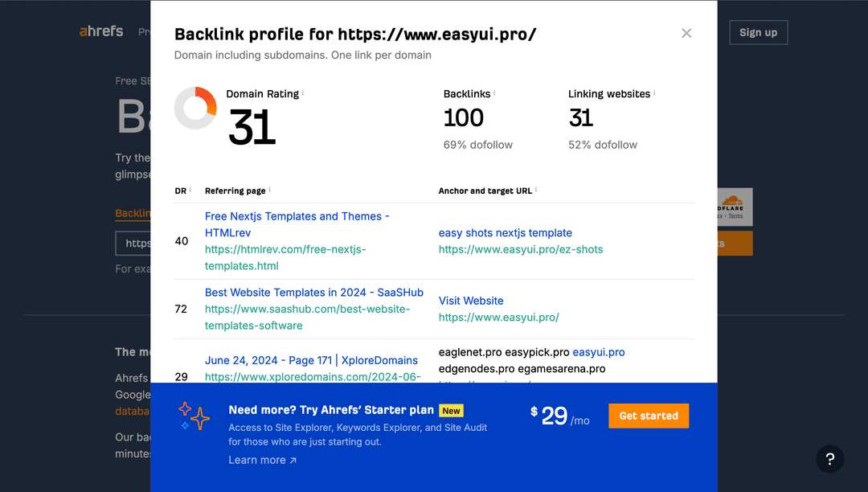Click the Visit Website anchor link
Screen dimensions: 868x492
[x=471, y=300]
